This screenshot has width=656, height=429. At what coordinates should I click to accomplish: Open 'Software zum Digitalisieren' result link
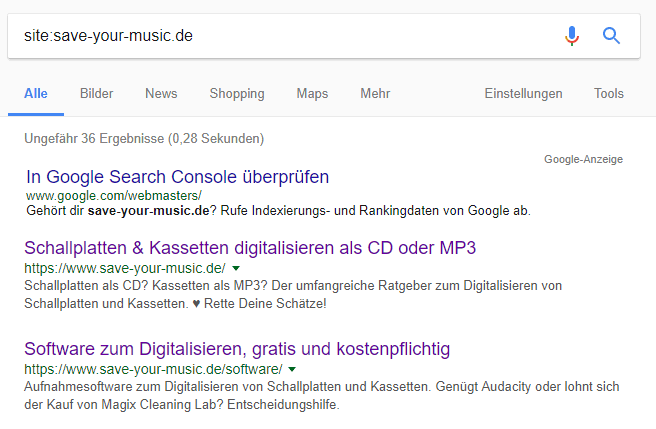pyautogui.click(x=237, y=349)
